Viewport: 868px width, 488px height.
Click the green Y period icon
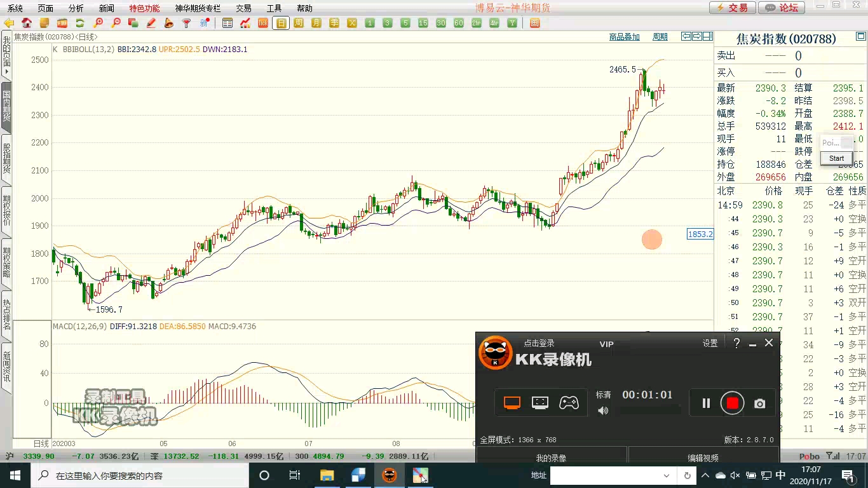point(512,23)
